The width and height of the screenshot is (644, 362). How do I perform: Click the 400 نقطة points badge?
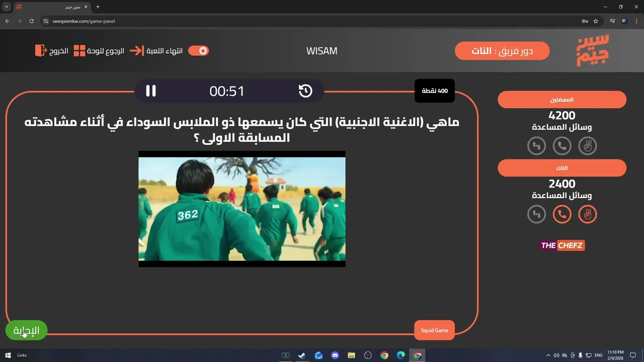coord(435,91)
